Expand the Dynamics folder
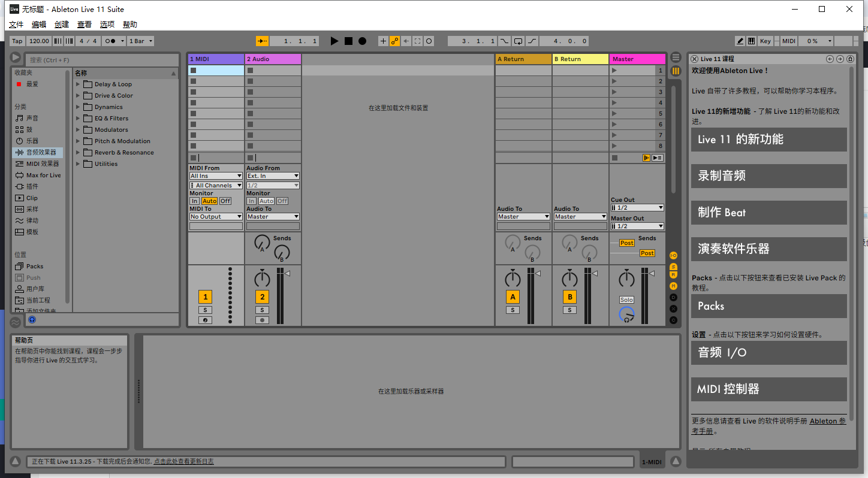Screen dimensions: 868x478 (78, 107)
